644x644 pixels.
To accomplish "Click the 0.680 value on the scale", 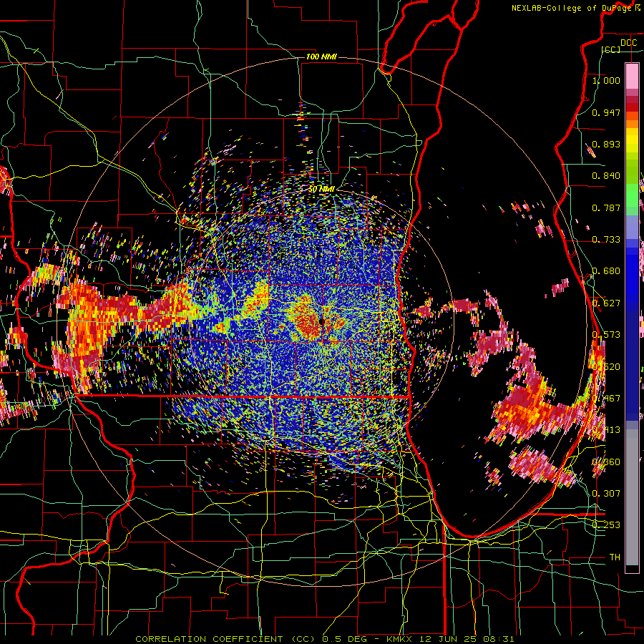I will 606,271.
